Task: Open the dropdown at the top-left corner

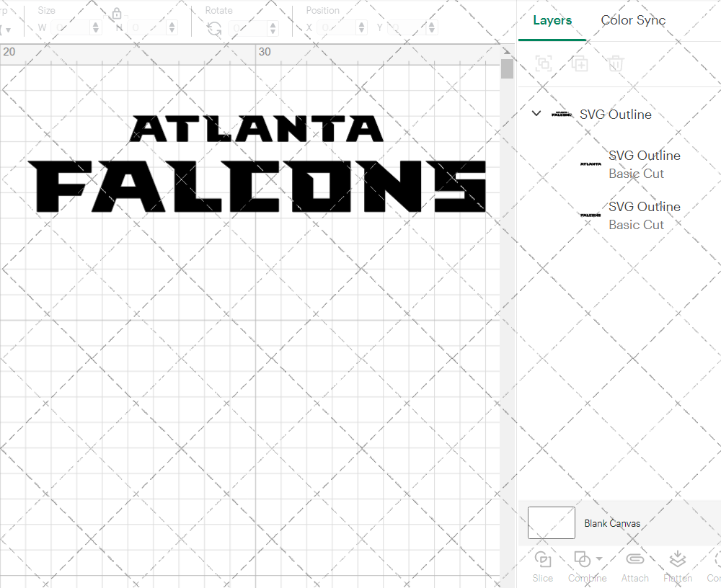Action: click(x=7, y=27)
